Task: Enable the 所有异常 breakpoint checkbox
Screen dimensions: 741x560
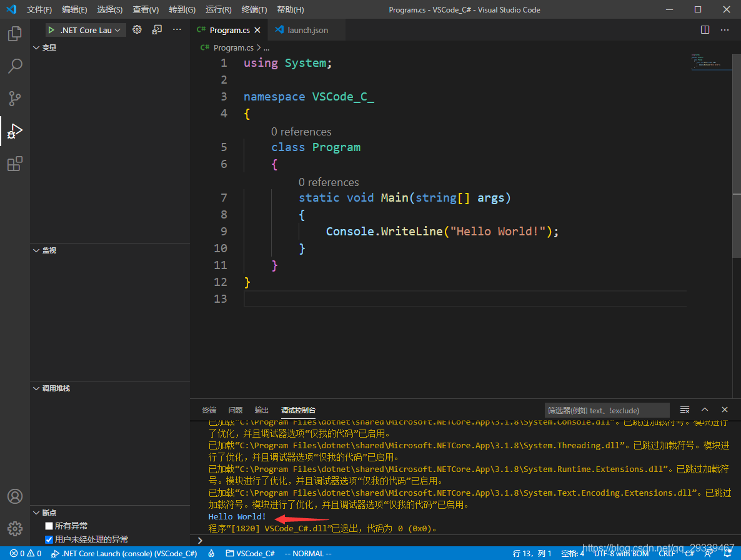Action: click(49, 526)
